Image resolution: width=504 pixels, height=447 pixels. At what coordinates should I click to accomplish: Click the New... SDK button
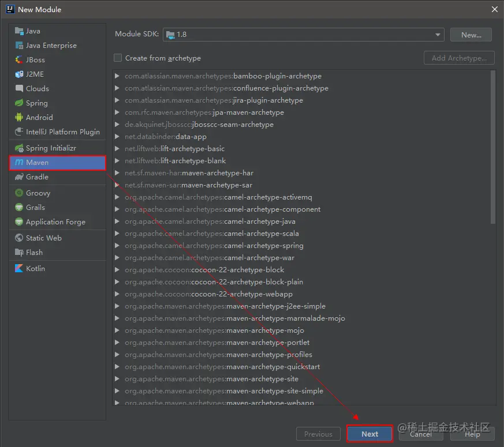click(471, 35)
